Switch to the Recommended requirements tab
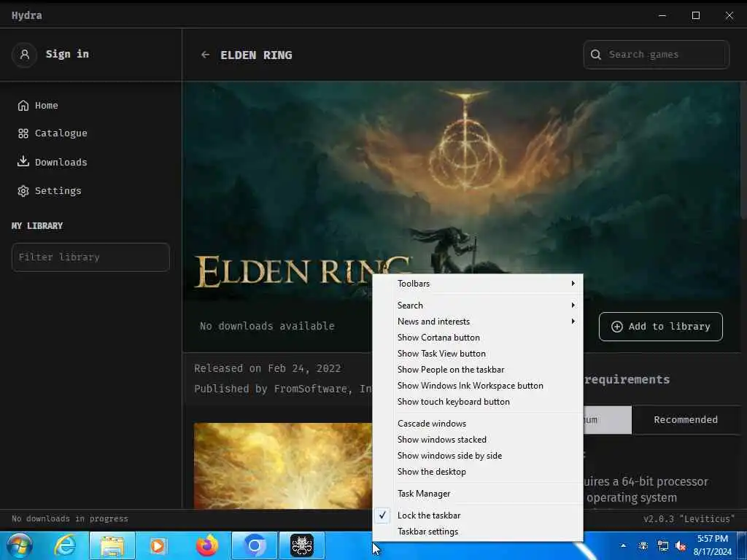 [x=686, y=419]
